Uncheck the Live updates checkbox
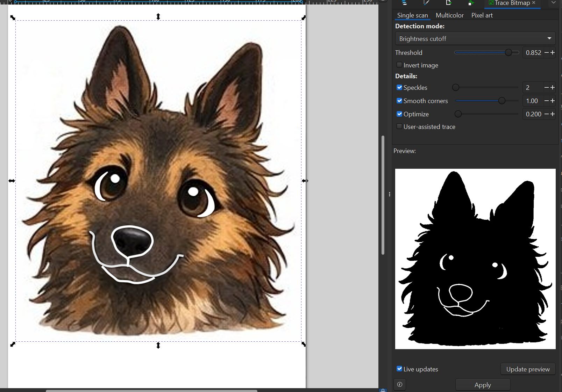This screenshot has height=392, width=562. tap(399, 369)
